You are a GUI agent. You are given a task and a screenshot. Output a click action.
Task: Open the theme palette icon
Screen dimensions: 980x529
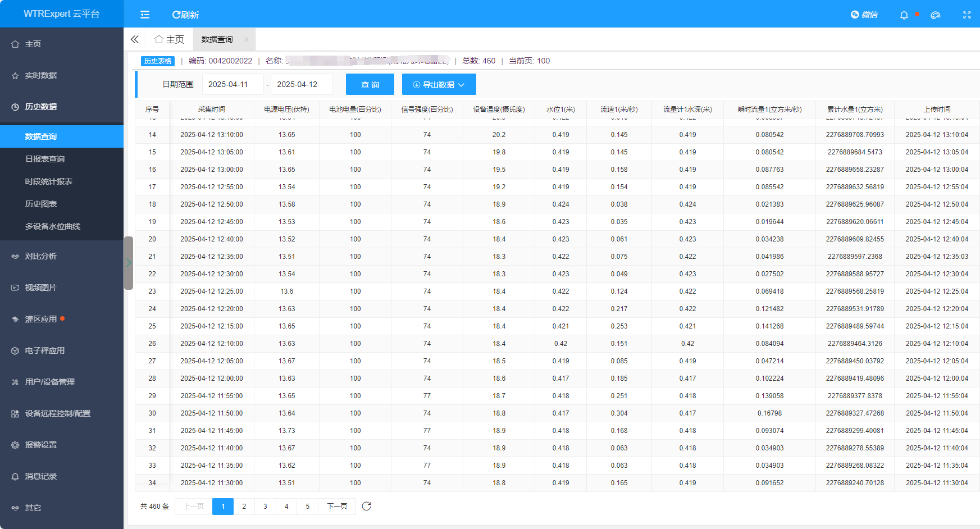[x=935, y=15]
